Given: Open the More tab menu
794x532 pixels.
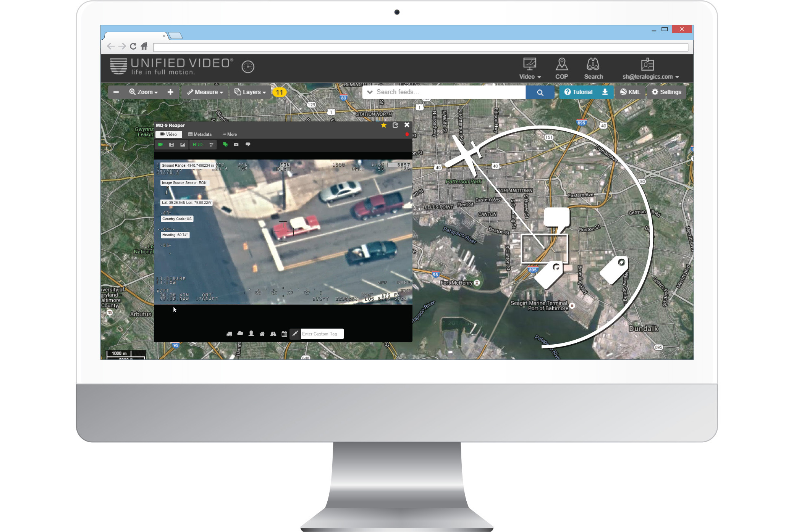Looking at the screenshot, I should tap(230, 134).
